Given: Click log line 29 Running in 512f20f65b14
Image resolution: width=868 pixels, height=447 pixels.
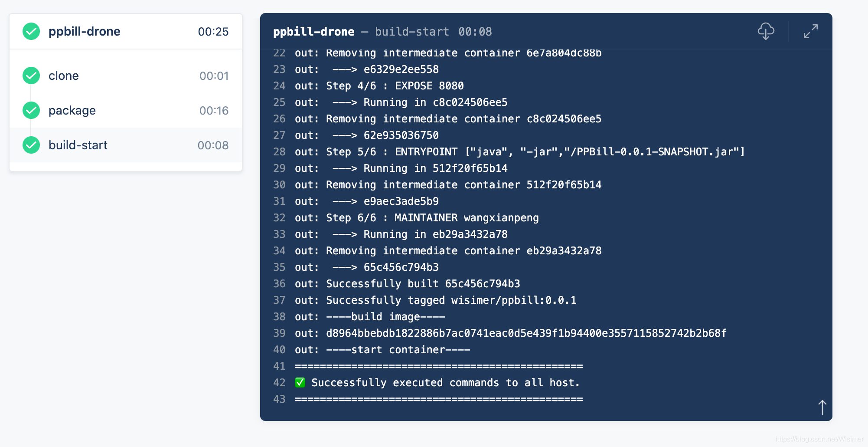Looking at the screenshot, I should click(401, 168).
